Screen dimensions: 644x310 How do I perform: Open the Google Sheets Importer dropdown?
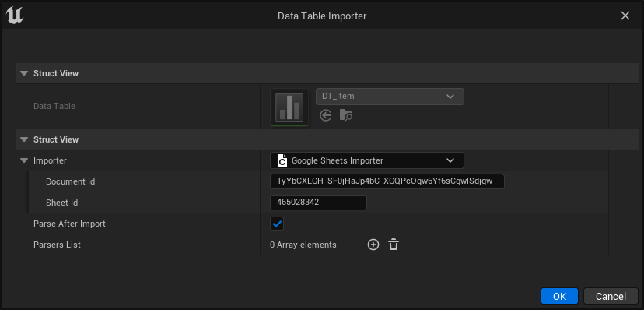click(367, 160)
